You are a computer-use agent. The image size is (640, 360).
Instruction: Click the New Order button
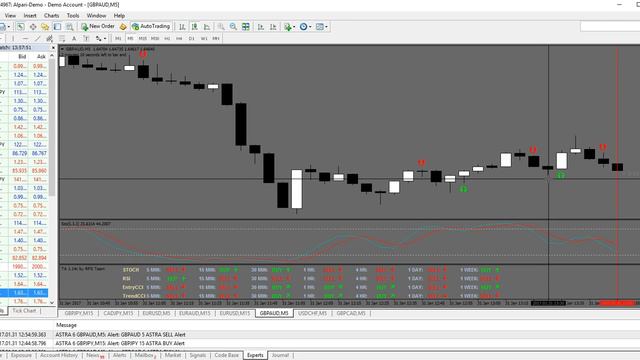(98, 27)
